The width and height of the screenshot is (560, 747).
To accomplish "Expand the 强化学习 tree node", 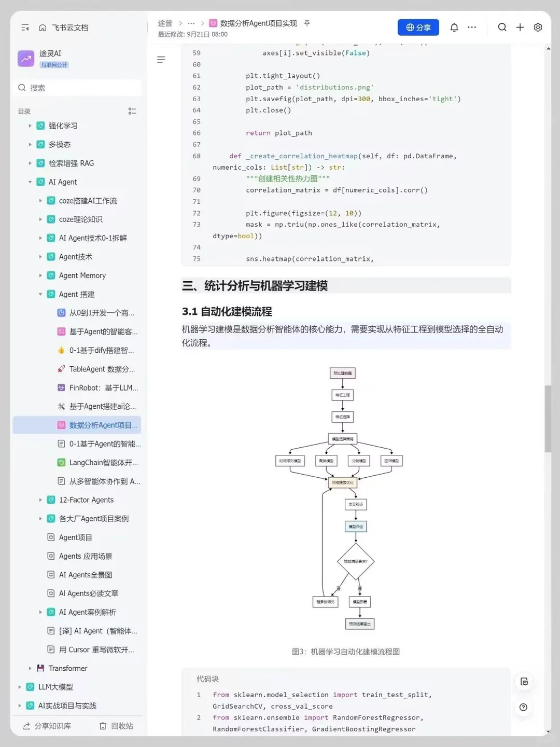I will click(x=30, y=126).
